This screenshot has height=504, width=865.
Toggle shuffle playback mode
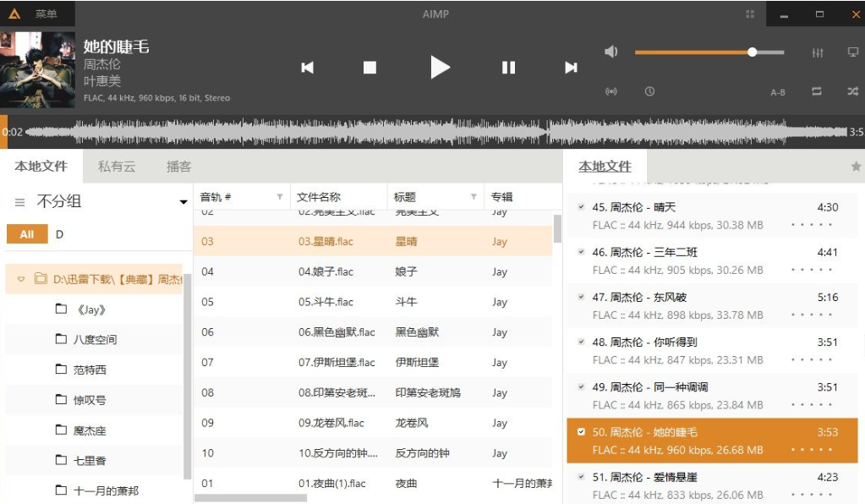(x=853, y=91)
